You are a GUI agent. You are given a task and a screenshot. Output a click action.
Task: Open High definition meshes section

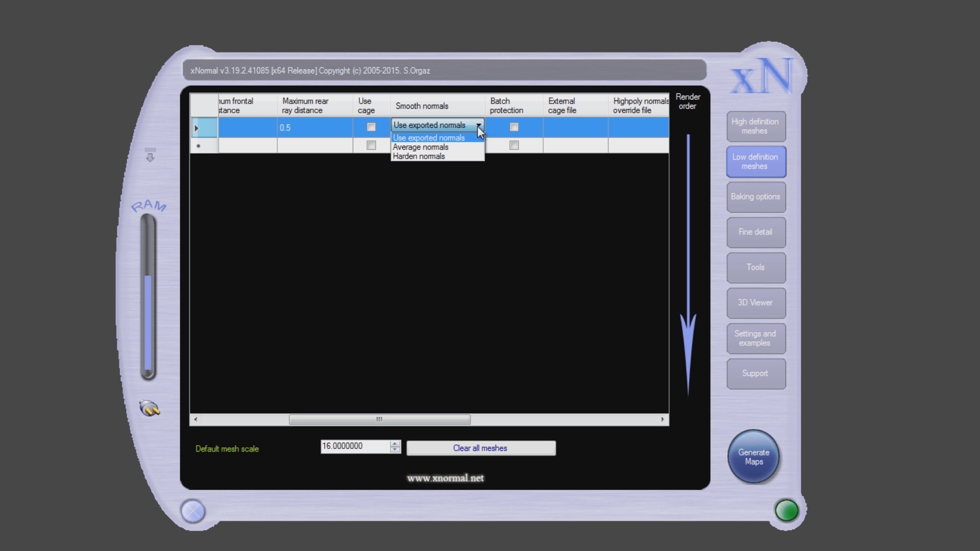pos(756,127)
